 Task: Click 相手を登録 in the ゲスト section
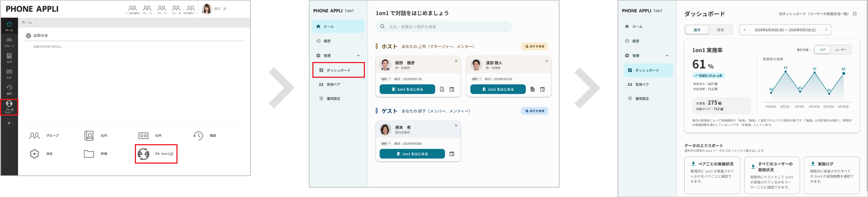(x=535, y=111)
